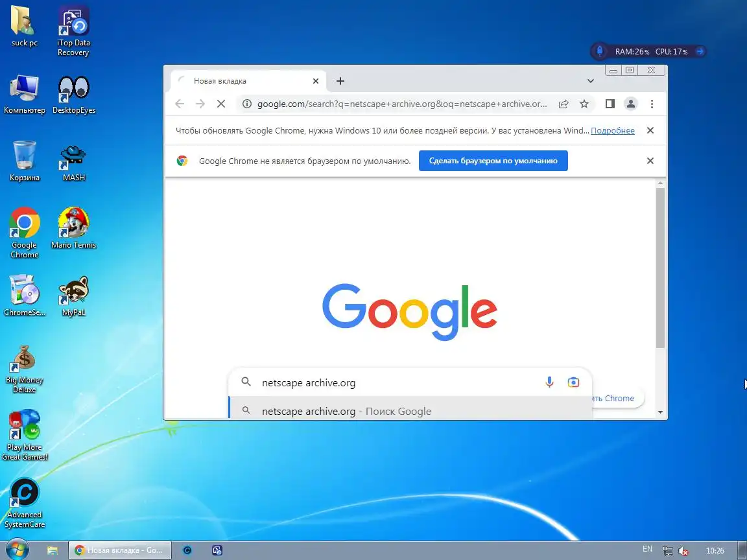This screenshot has height=560, width=747.
Task: Open Big Money Deluxe shortcut
Action: tap(24, 369)
